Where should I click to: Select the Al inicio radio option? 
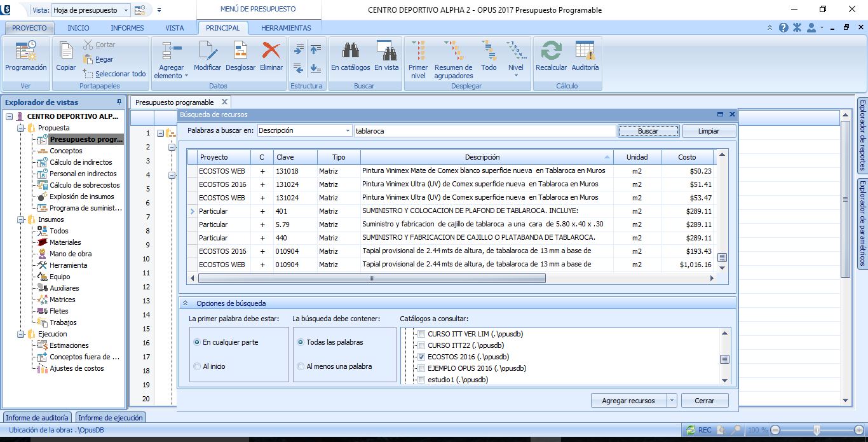click(197, 366)
